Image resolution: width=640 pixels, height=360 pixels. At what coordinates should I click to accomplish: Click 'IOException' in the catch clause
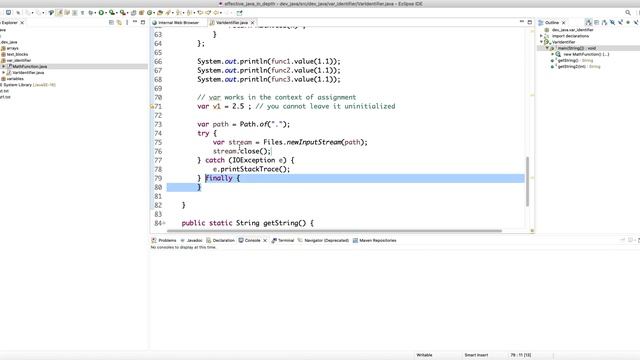point(253,160)
